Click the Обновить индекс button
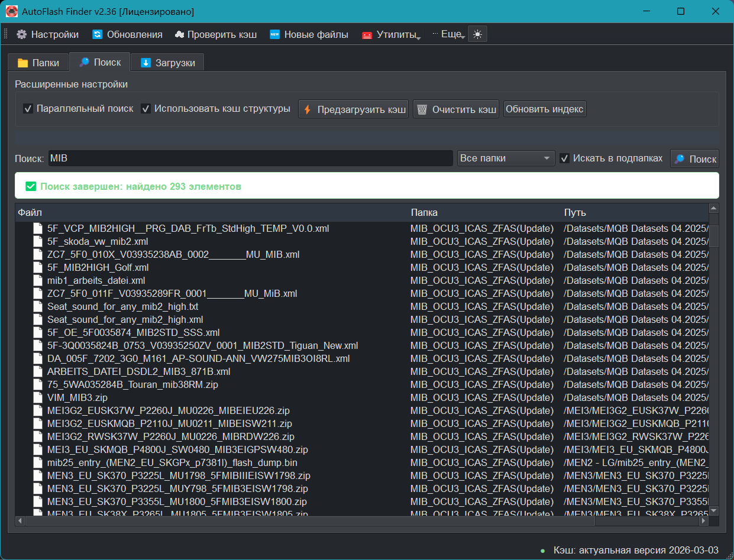 coord(544,109)
